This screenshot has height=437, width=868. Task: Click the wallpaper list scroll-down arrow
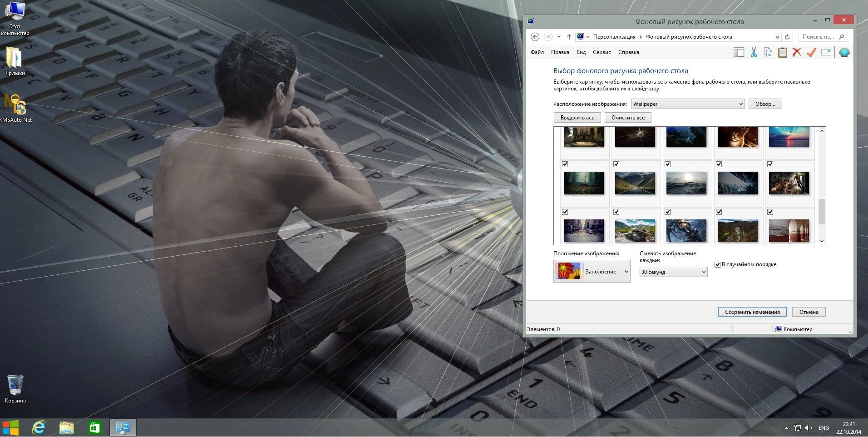pyautogui.click(x=821, y=241)
